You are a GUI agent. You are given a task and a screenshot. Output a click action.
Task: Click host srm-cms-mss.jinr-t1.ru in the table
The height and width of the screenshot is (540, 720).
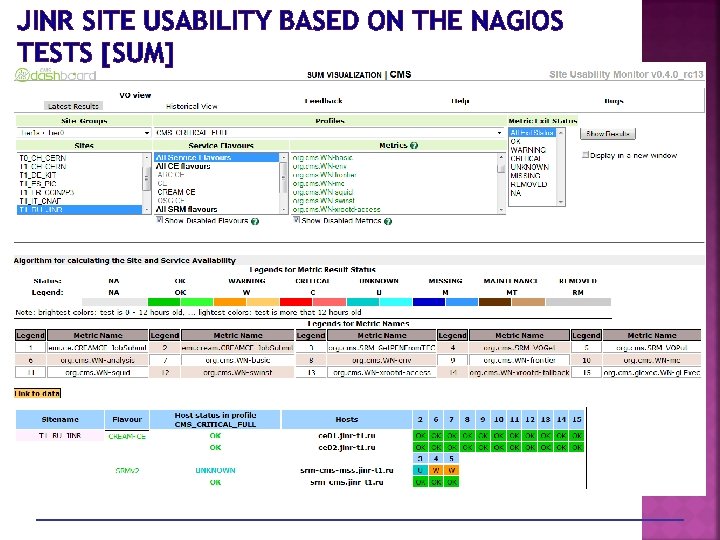click(347, 470)
